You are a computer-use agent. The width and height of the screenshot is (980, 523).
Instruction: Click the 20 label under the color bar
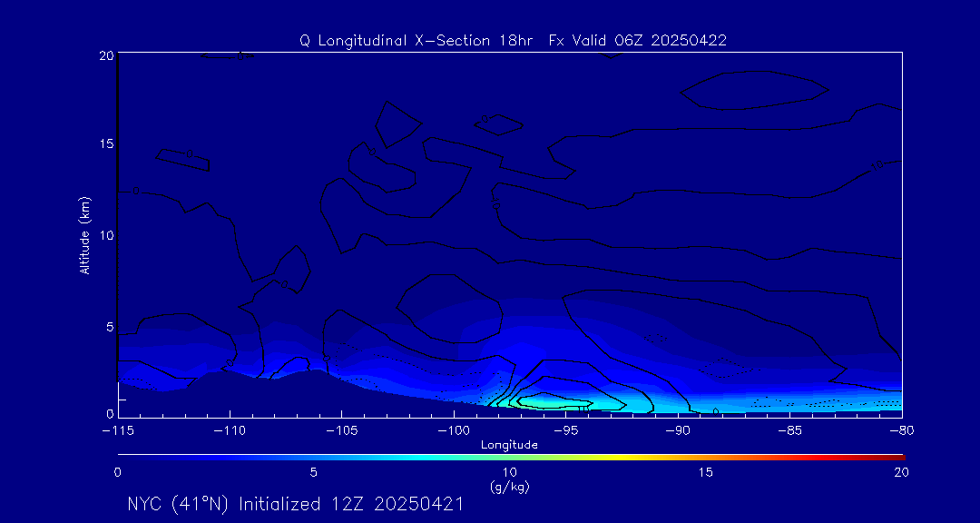[901, 472]
